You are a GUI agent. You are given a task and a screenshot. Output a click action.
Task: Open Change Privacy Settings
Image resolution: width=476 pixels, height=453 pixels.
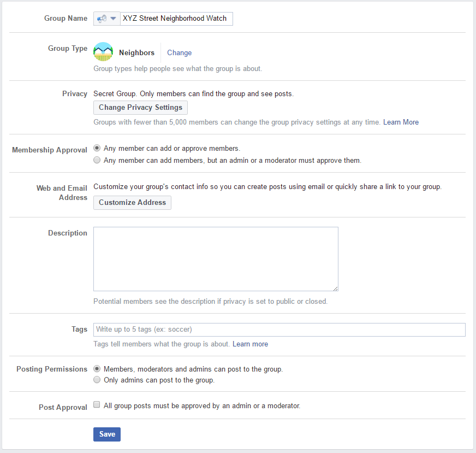(x=140, y=108)
